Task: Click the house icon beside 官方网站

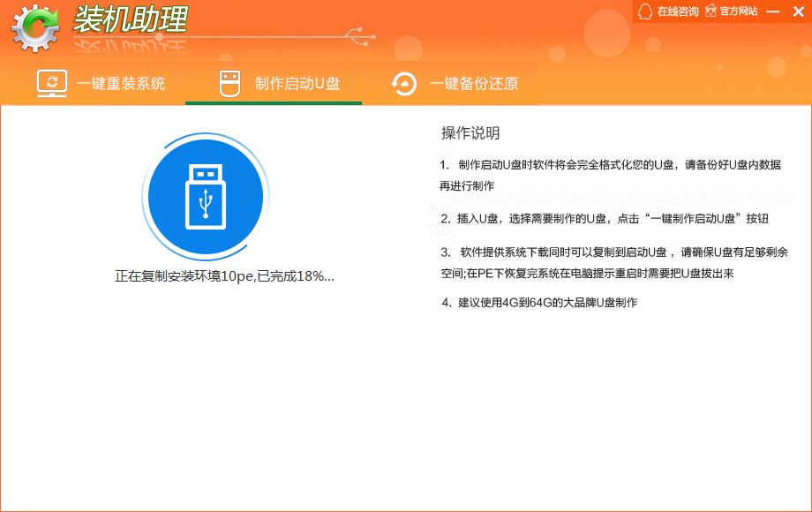Action: (x=709, y=11)
